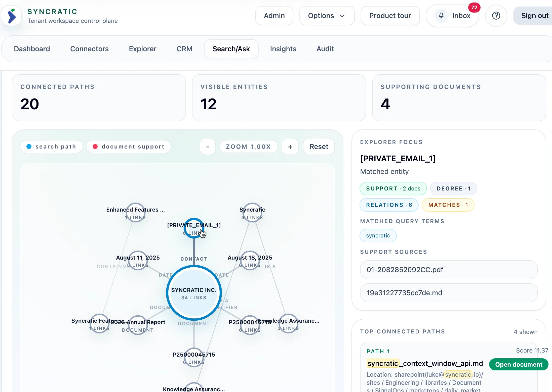Go to the Dashboard tab
Viewport: 552px width, 392px height.
32,49
